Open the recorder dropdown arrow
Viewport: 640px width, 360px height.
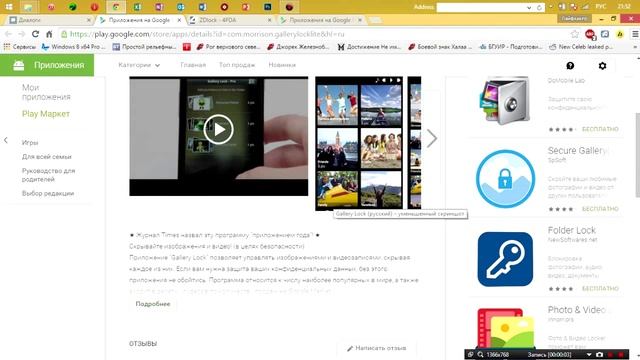click(589, 355)
